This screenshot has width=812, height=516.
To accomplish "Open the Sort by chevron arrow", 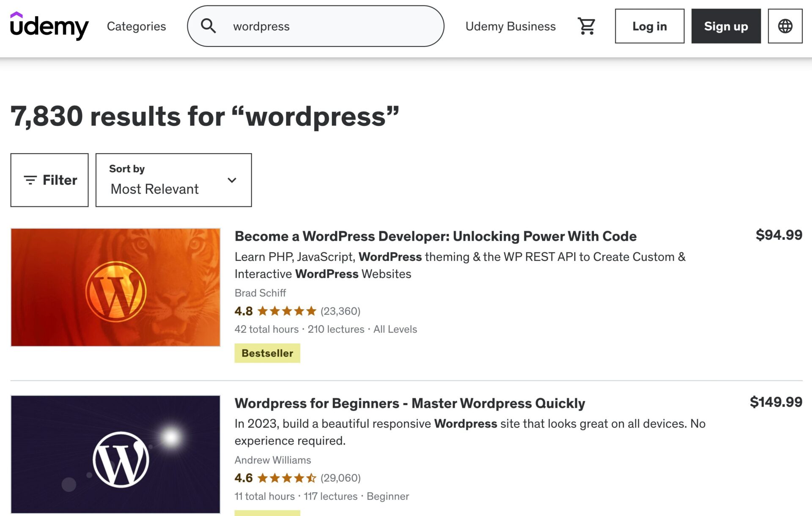I will [x=232, y=180].
